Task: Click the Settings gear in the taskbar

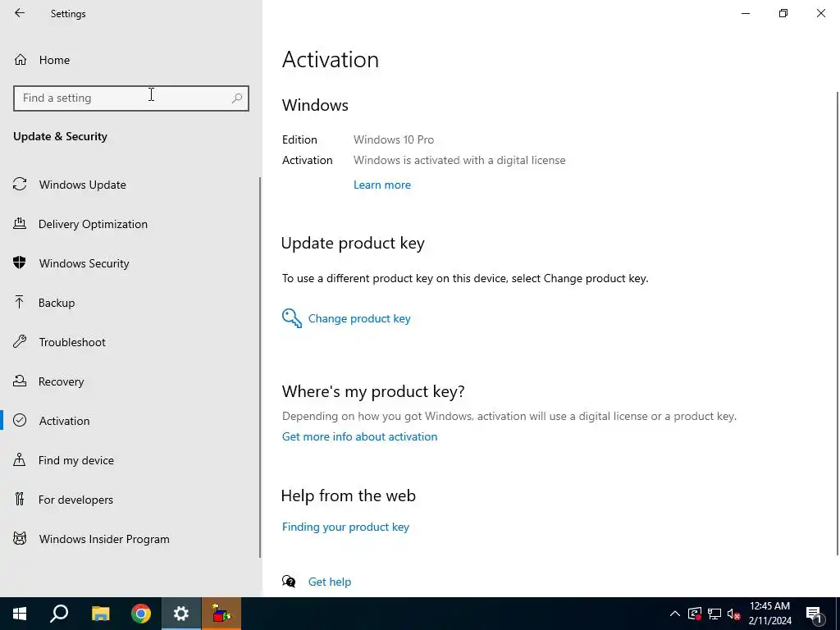Action: click(x=181, y=614)
